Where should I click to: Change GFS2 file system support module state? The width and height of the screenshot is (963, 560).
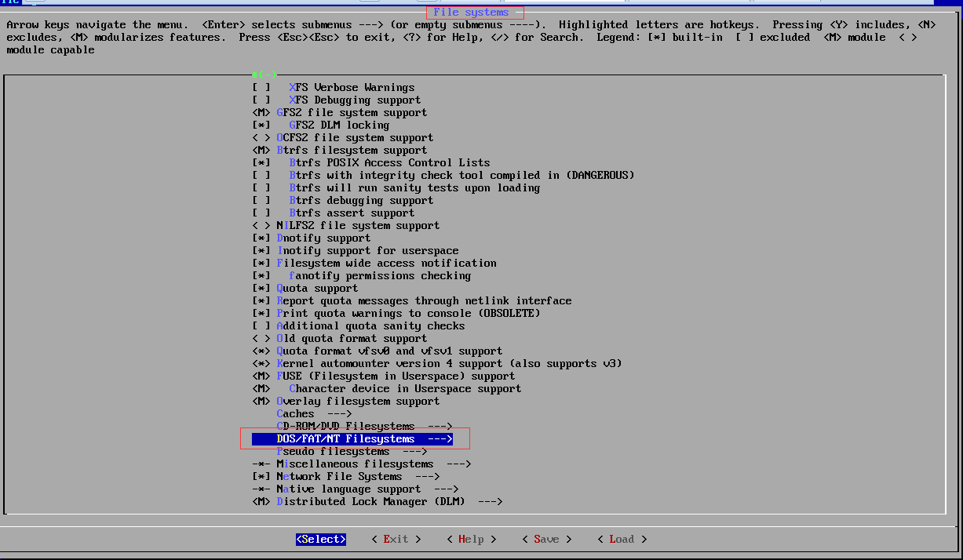tap(340, 112)
